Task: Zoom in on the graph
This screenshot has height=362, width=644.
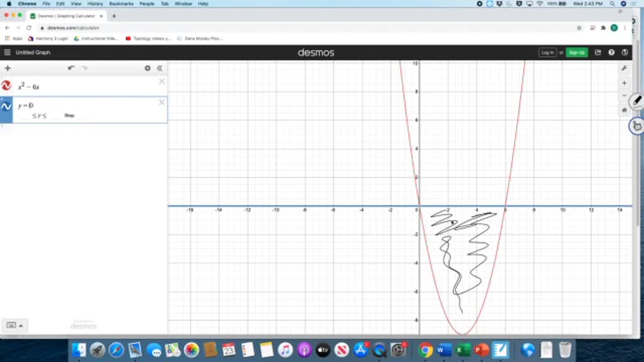Action: click(625, 83)
